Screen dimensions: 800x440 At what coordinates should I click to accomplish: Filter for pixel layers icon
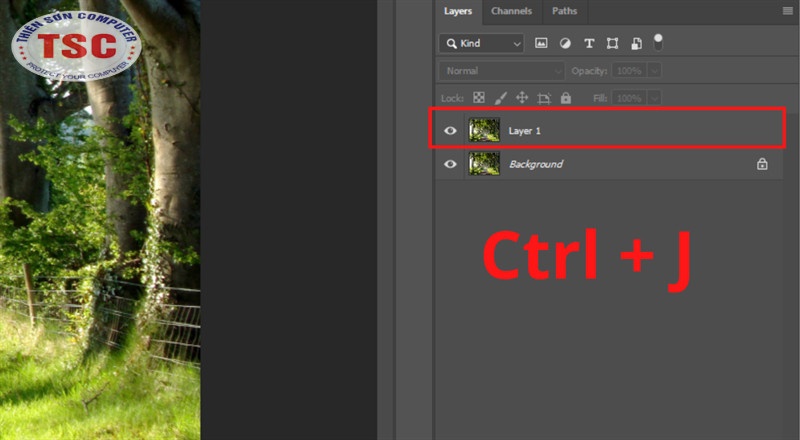(542, 44)
